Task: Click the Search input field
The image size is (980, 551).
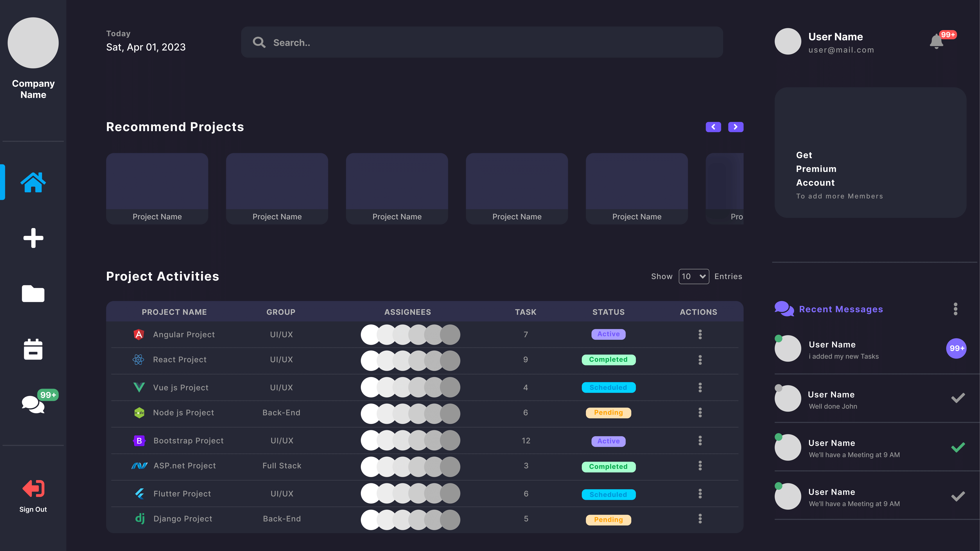Action: coord(482,42)
